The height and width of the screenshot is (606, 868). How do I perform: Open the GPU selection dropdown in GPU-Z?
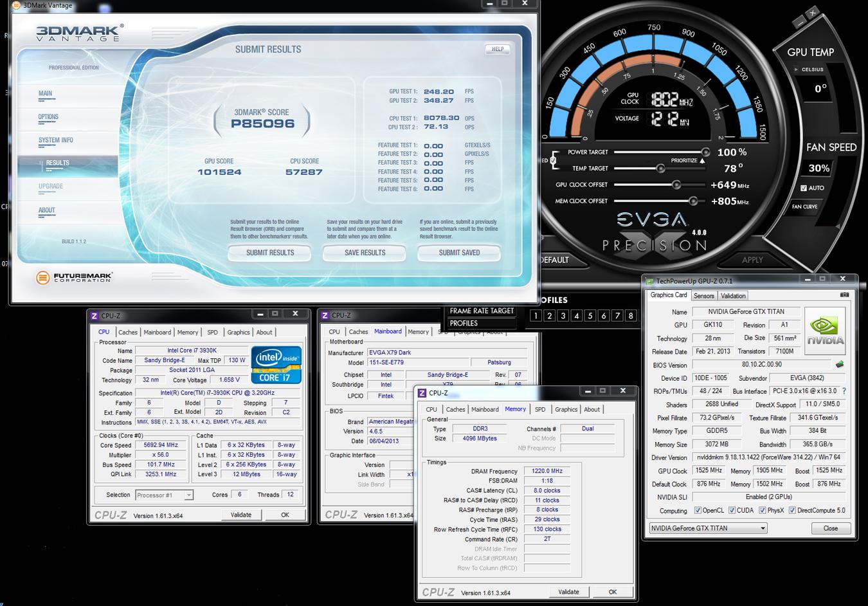(708, 528)
